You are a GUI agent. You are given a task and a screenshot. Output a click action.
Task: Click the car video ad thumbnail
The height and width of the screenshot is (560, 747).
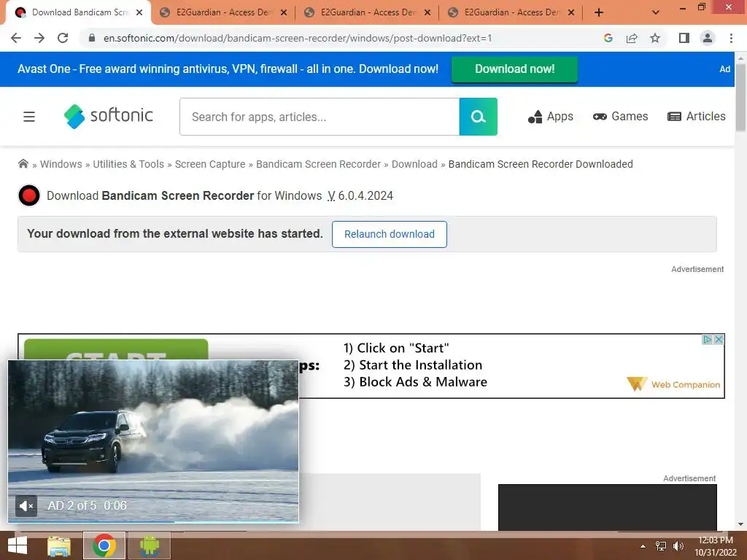point(153,440)
